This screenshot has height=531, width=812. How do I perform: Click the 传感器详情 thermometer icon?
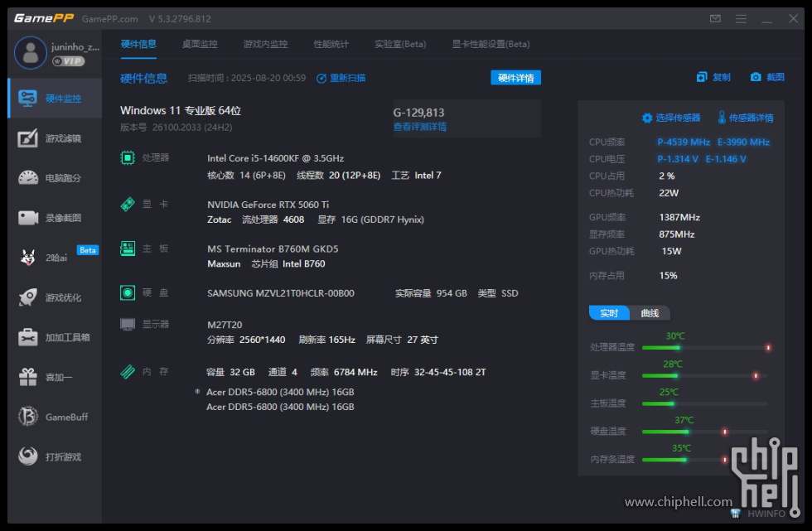click(722, 118)
